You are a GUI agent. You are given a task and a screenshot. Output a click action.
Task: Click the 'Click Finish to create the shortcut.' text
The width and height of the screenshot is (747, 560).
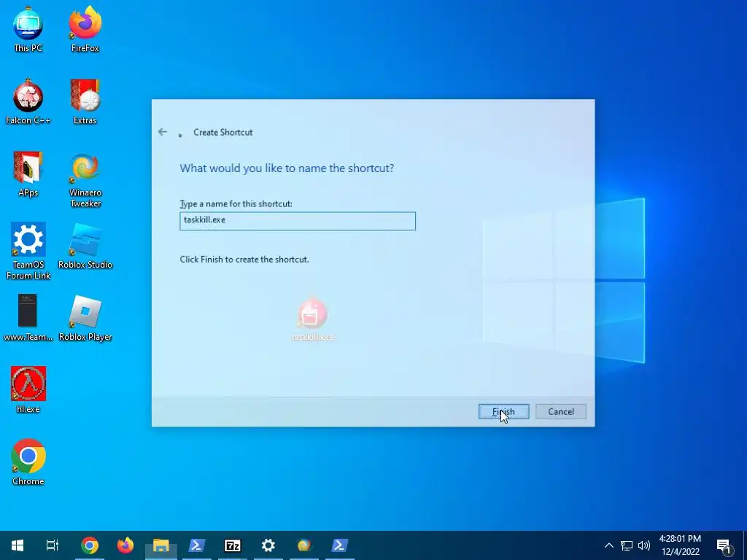click(244, 260)
